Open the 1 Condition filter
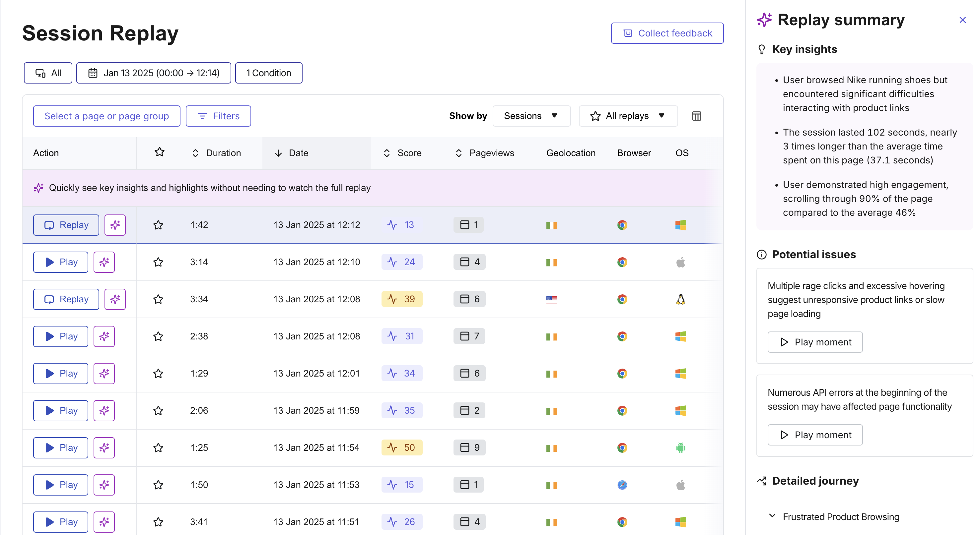 [x=269, y=73]
